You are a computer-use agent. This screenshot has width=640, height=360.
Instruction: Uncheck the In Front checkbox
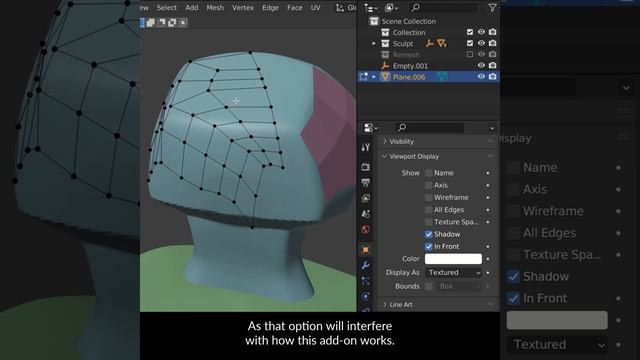(x=429, y=247)
